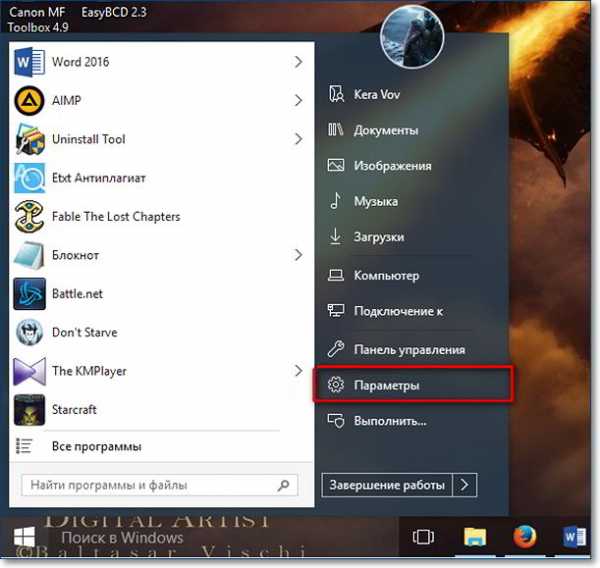The image size is (600, 568).
Task: Click the Документы library icon
Action: (x=336, y=130)
